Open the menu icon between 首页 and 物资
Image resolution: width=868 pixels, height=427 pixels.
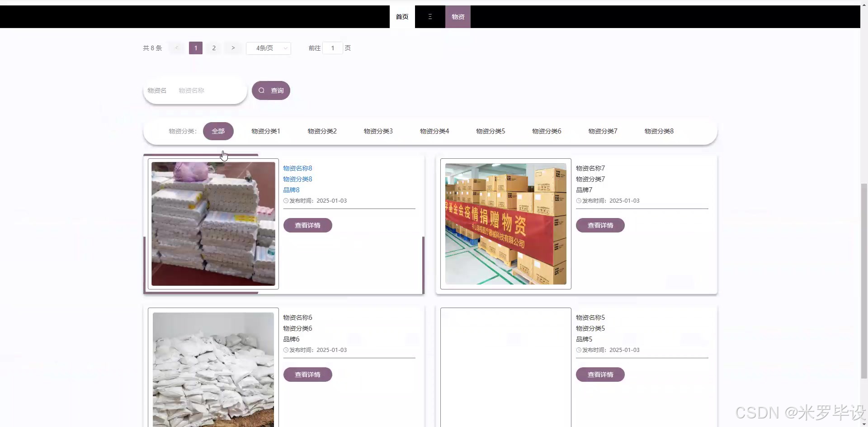pos(430,17)
